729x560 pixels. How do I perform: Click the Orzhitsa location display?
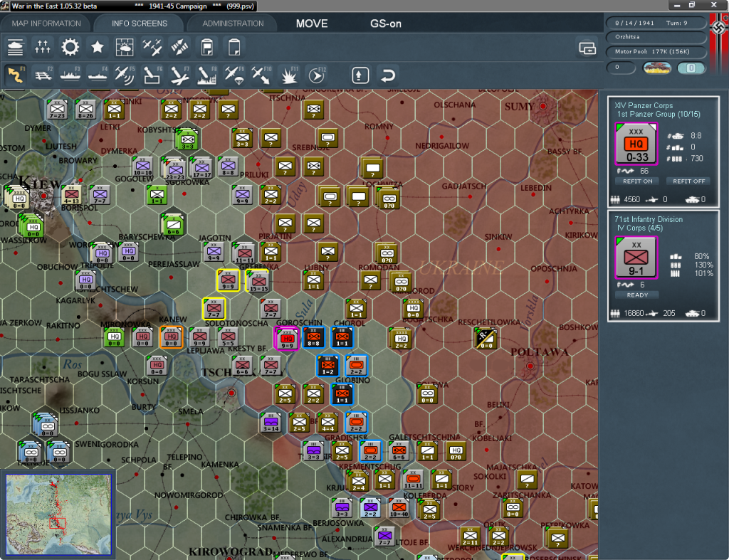[x=656, y=37]
